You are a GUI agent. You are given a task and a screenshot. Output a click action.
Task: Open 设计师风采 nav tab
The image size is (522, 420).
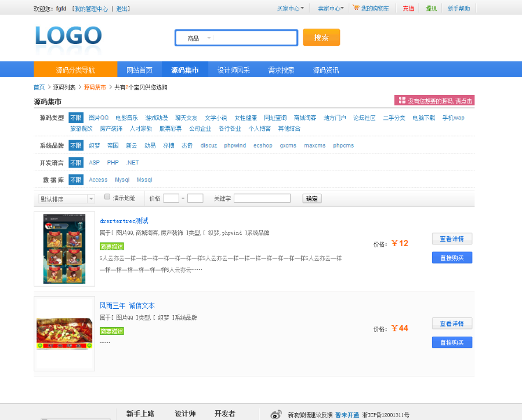point(233,70)
